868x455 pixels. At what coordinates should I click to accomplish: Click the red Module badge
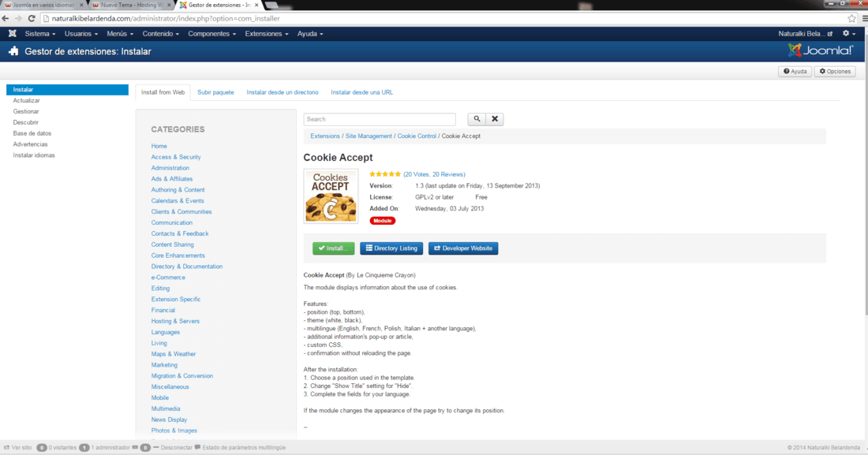click(x=383, y=220)
